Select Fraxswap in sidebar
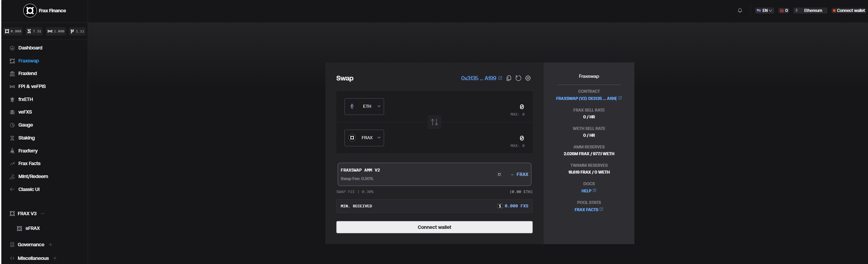868x264 pixels. pos(29,61)
